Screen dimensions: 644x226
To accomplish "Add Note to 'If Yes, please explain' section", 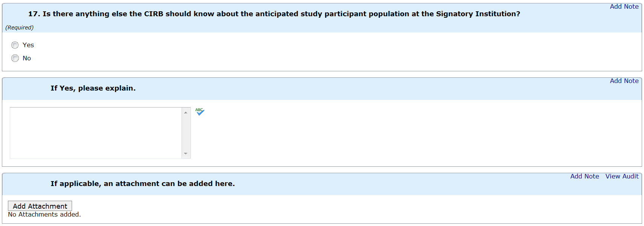I will (x=624, y=81).
